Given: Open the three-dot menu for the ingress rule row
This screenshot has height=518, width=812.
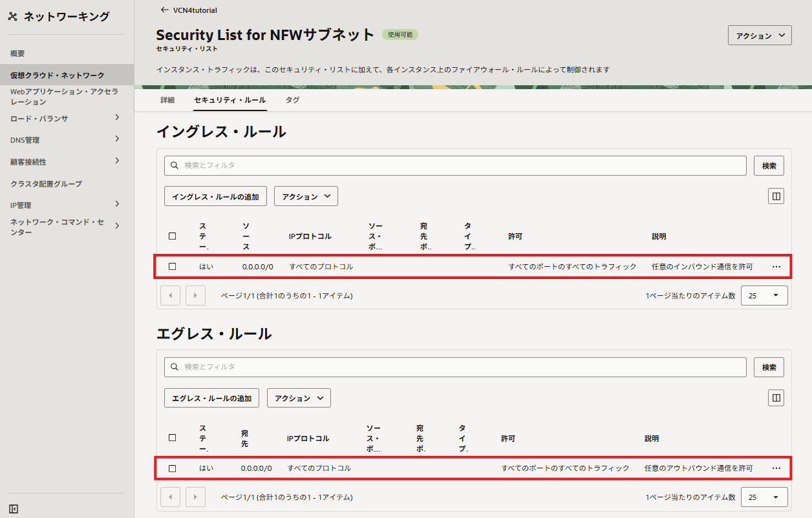Looking at the screenshot, I should 776,266.
